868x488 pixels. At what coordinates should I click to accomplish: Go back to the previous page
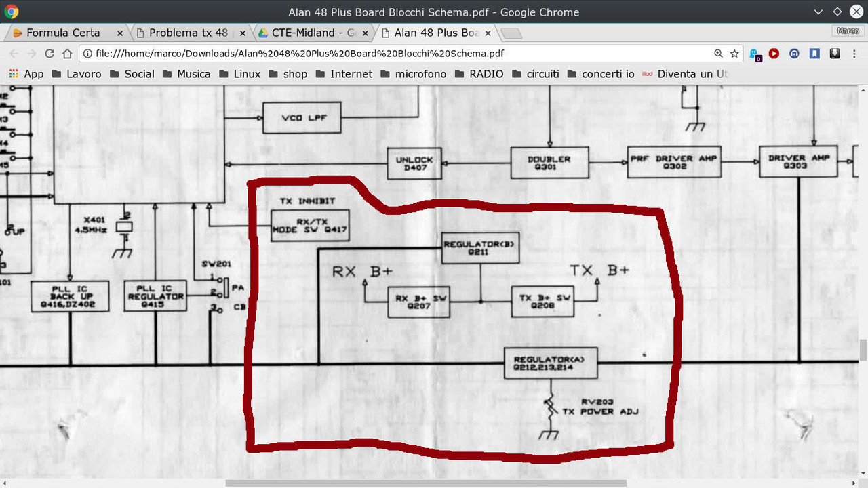click(x=14, y=54)
